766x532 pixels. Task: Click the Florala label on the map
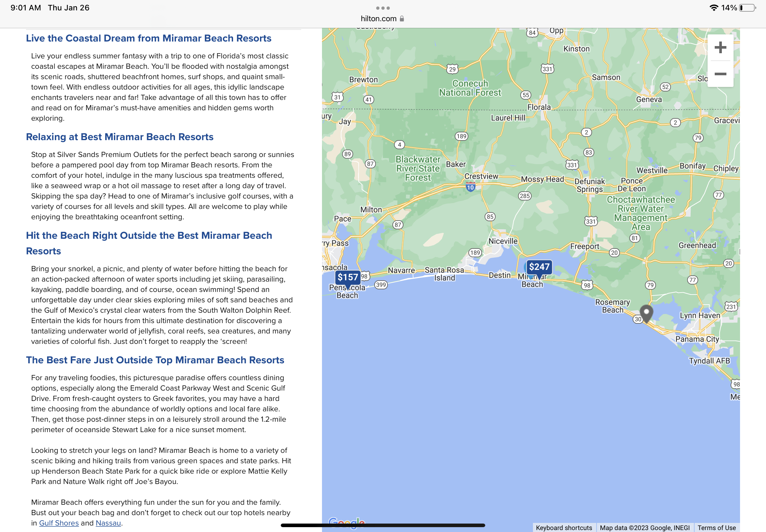coord(539,107)
